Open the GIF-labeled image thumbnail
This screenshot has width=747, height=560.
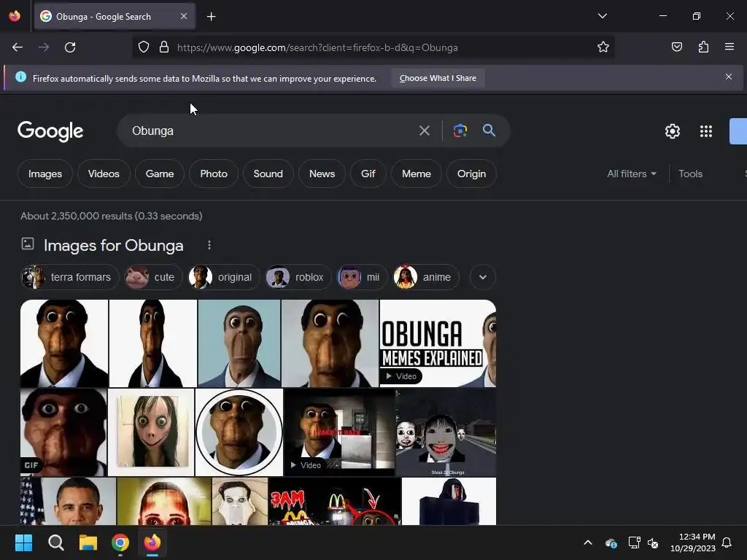coord(64,432)
